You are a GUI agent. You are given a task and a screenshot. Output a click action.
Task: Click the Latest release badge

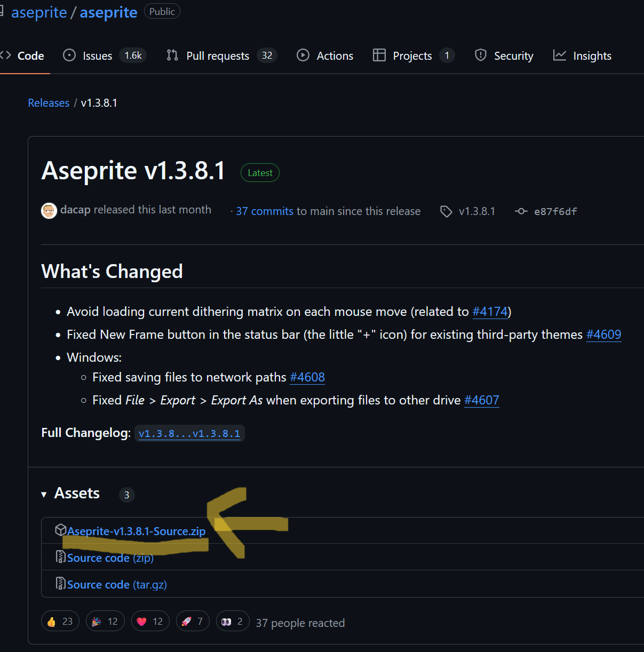point(260,172)
